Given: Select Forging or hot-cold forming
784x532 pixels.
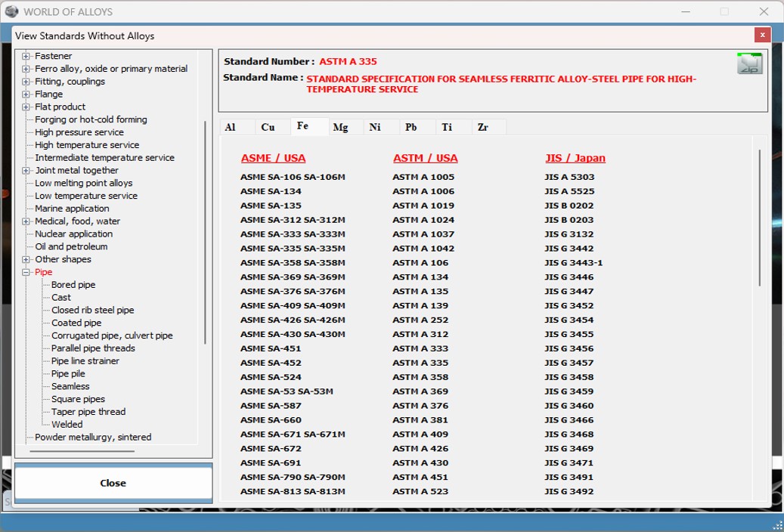Looking at the screenshot, I should point(91,119).
